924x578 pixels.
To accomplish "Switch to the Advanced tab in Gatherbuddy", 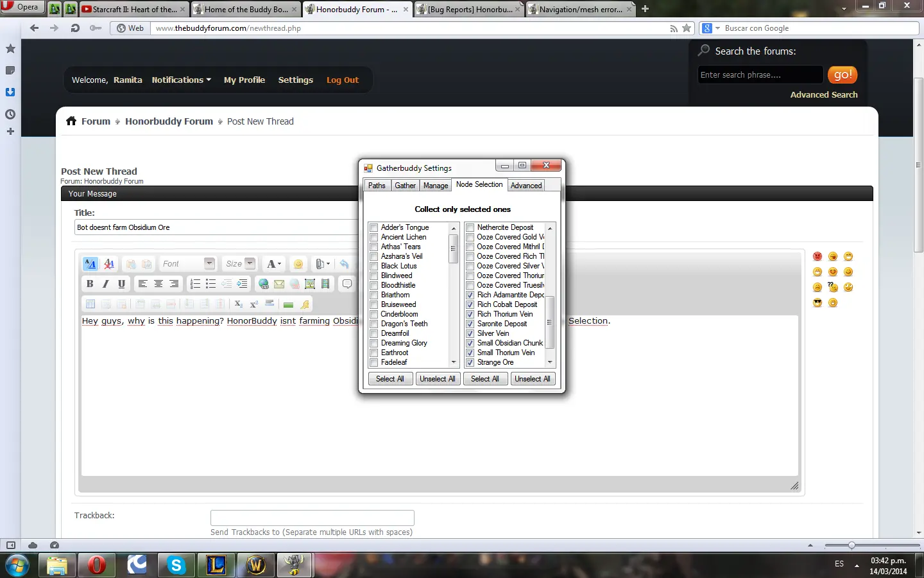I will 526,186.
